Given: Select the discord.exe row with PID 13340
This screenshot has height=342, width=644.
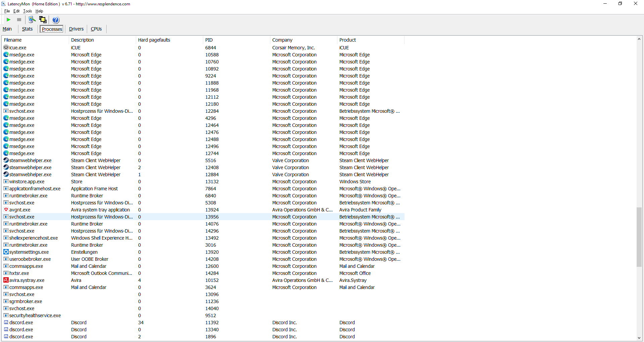Looking at the screenshot, I should point(203,330).
